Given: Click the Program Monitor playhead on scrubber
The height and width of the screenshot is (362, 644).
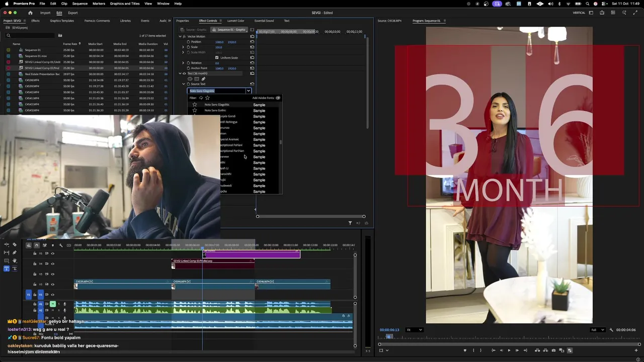Looking at the screenshot, I should [389, 336].
